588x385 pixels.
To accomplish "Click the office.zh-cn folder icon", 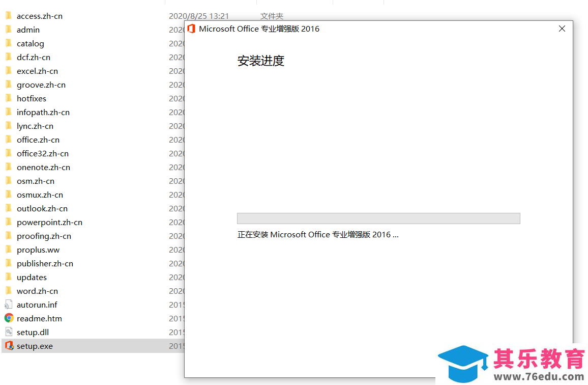I will [x=9, y=140].
